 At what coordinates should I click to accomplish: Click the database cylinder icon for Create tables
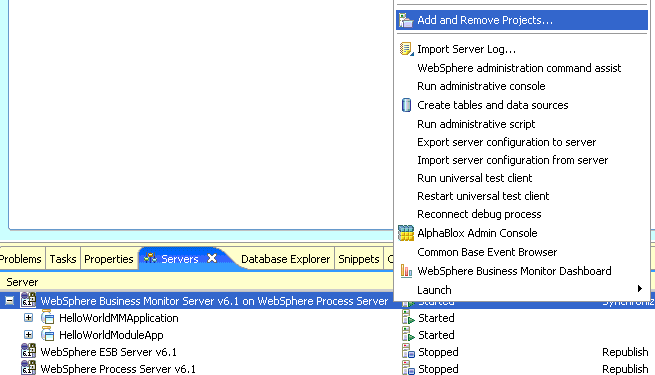[406, 105]
